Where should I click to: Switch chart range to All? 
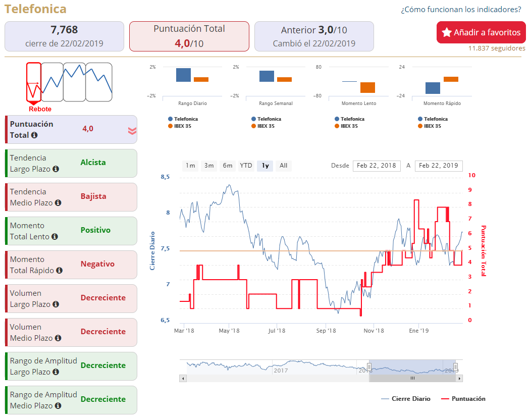pos(283,166)
